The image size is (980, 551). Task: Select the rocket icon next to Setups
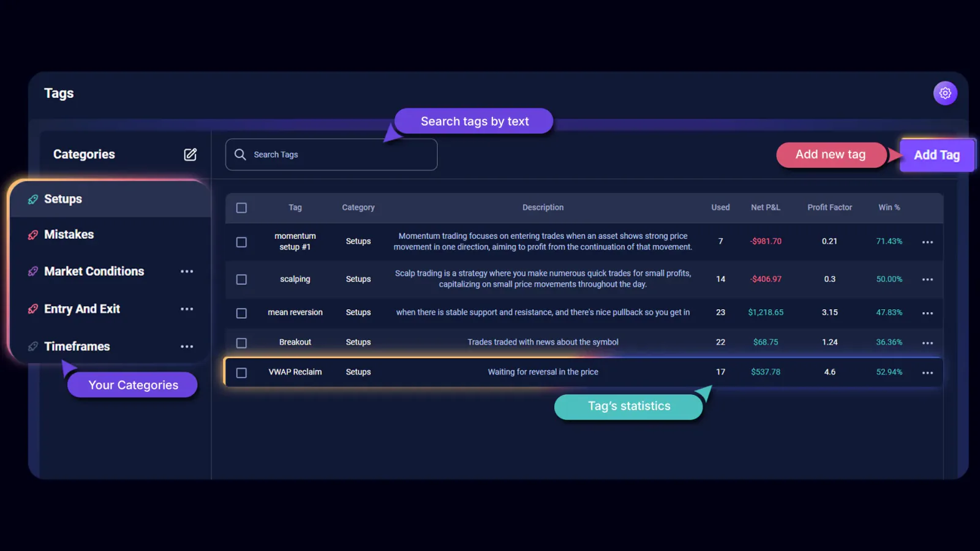32,198
